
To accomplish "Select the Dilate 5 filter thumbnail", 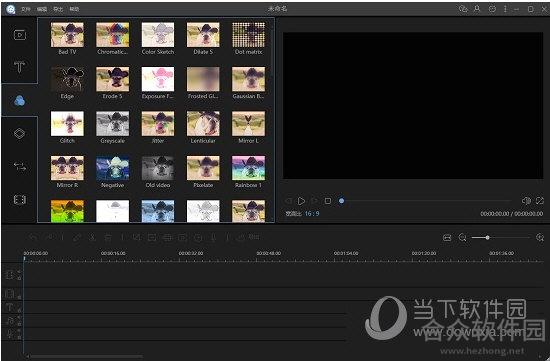I will tap(203, 35).
